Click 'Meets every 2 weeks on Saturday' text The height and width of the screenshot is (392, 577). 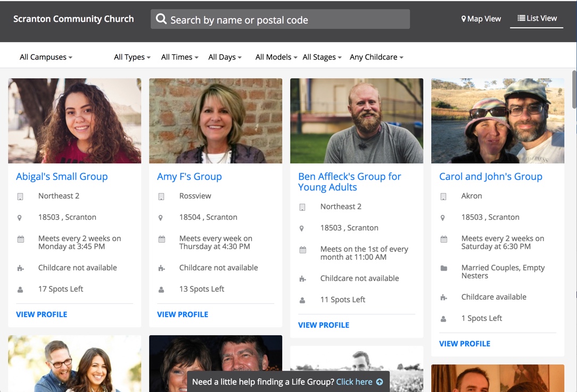[502, 243]
